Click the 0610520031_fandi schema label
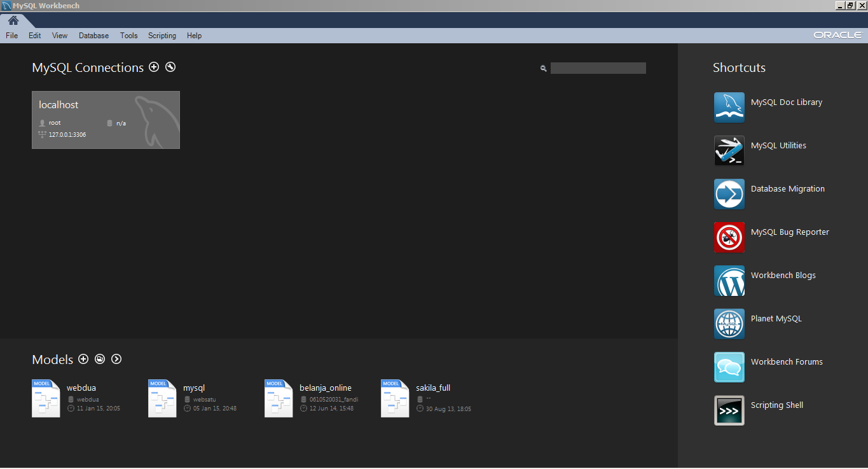 (334, 400)
